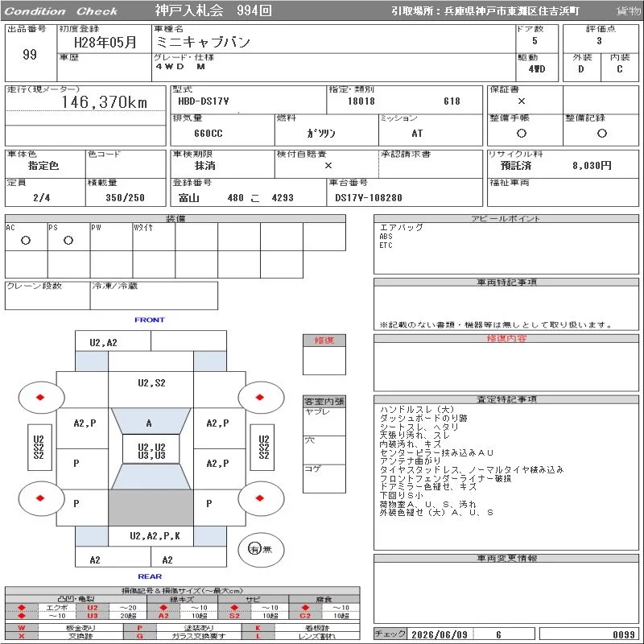The width and height of the screenshot is (644, 644).
Task: Click the note ダッシュボードのり跡
Action: pyautogui.click(x=423, y=418)
